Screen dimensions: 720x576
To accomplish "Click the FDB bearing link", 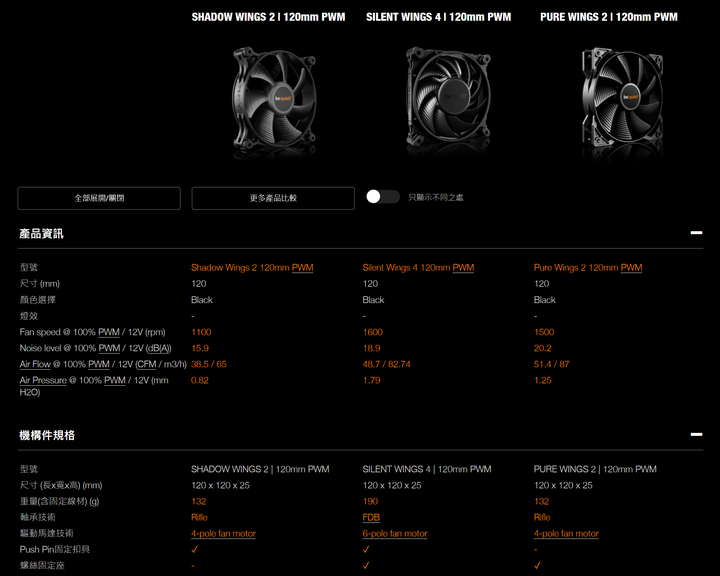I will [x=371, y=517].
